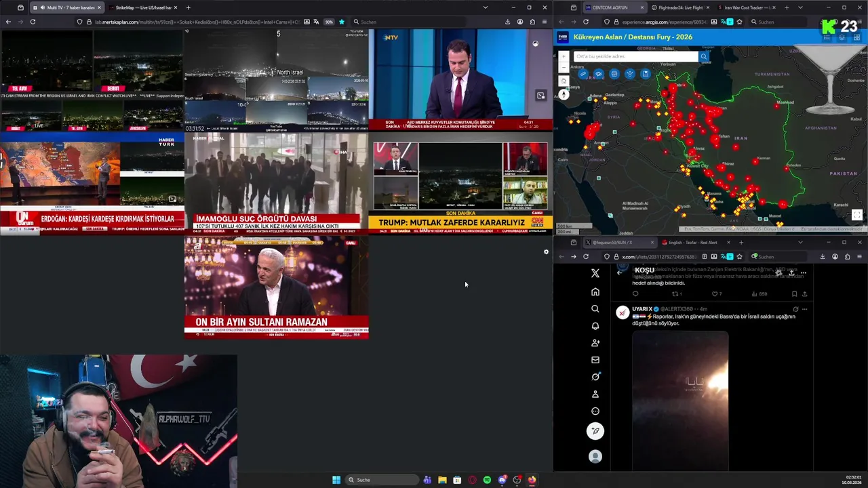
Task: Open new tab in Multi TV window
Action: pos(188,7)
